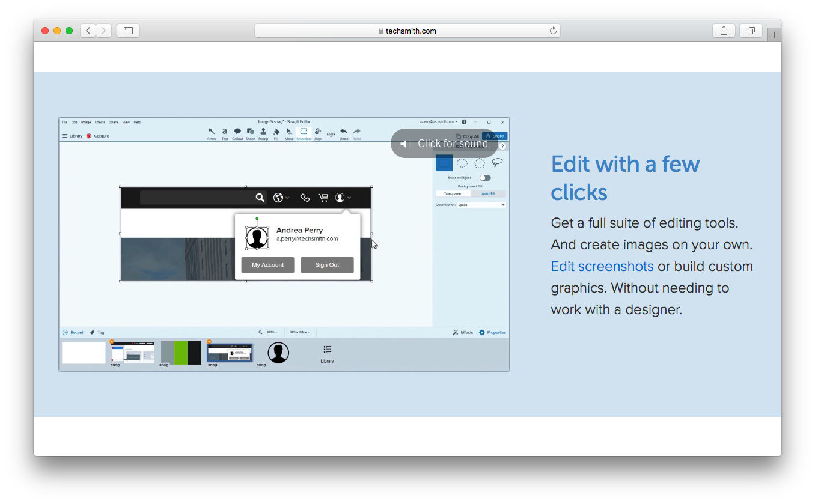
Task: Open the a.perry@techsmith.com account dropdown
Action: pyautogui.click(x=439, y=121)
